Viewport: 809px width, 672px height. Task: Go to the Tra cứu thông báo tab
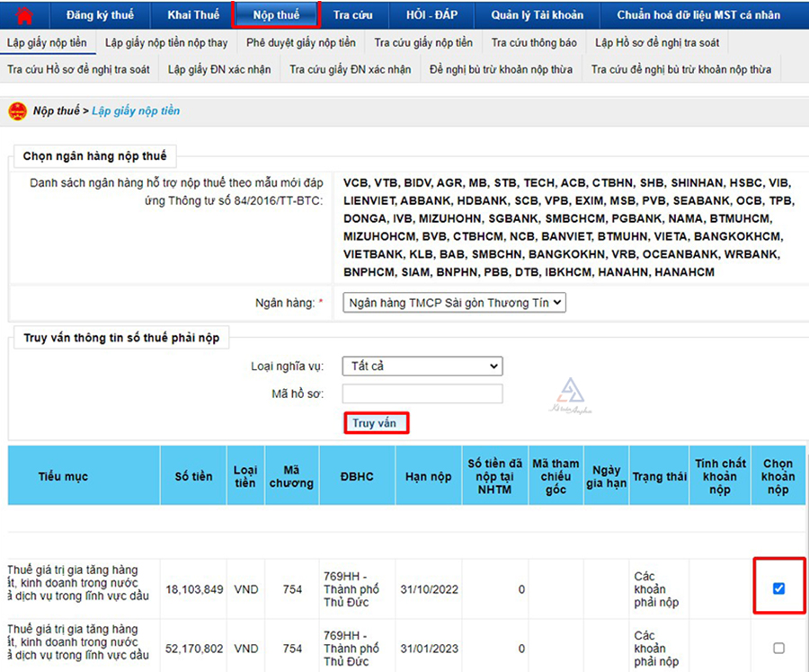coord(534,43)
